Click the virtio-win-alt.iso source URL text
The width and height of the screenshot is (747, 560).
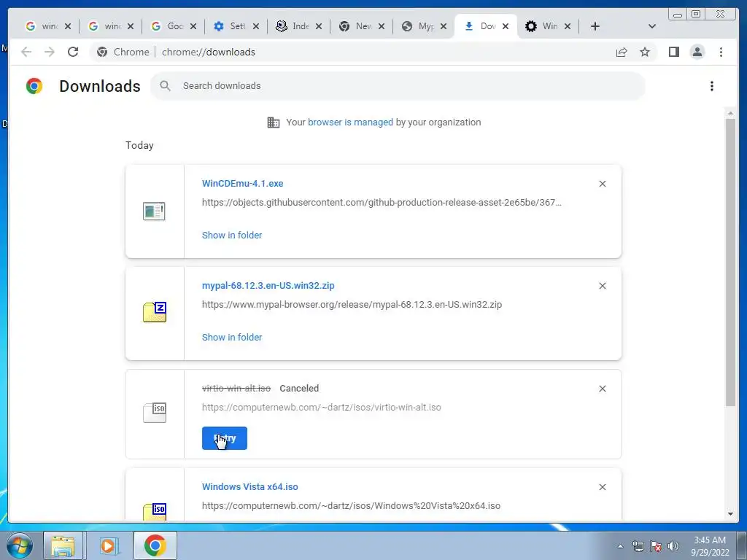322,408
